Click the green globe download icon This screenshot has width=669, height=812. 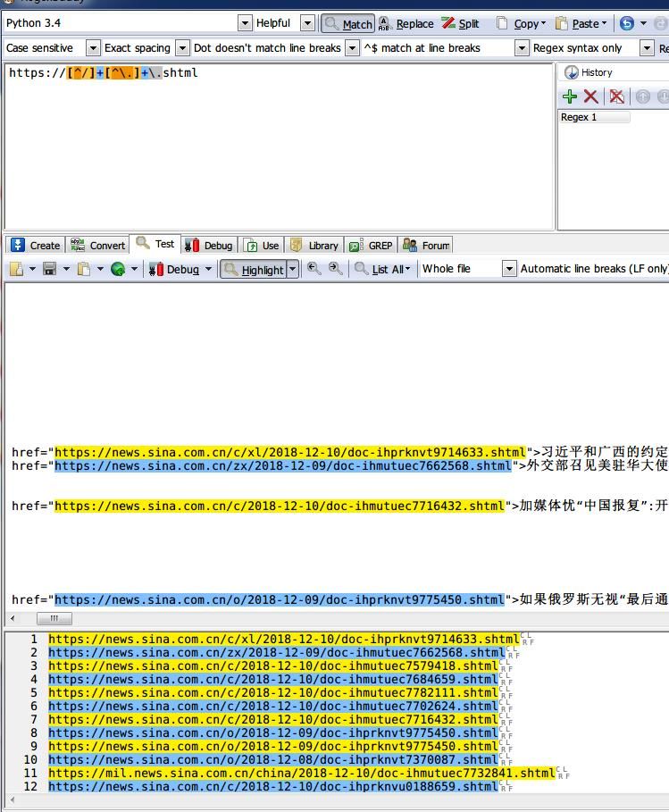[x=118, y=269]
